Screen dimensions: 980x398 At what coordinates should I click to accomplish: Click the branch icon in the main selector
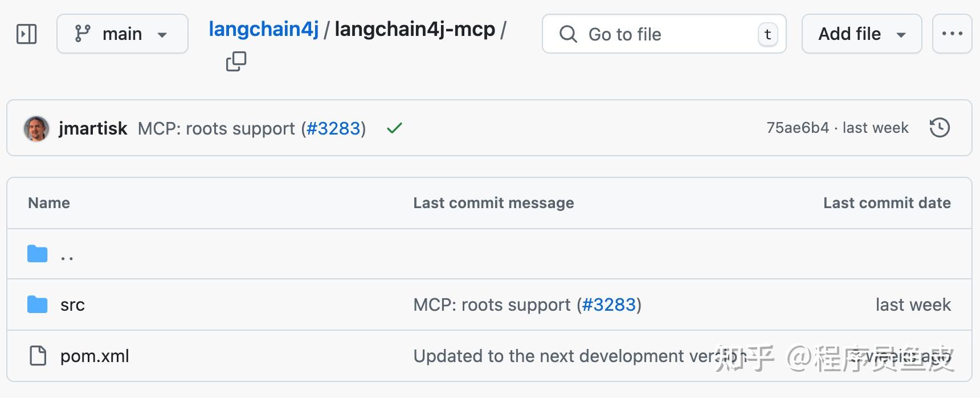[x=83, y=33]
